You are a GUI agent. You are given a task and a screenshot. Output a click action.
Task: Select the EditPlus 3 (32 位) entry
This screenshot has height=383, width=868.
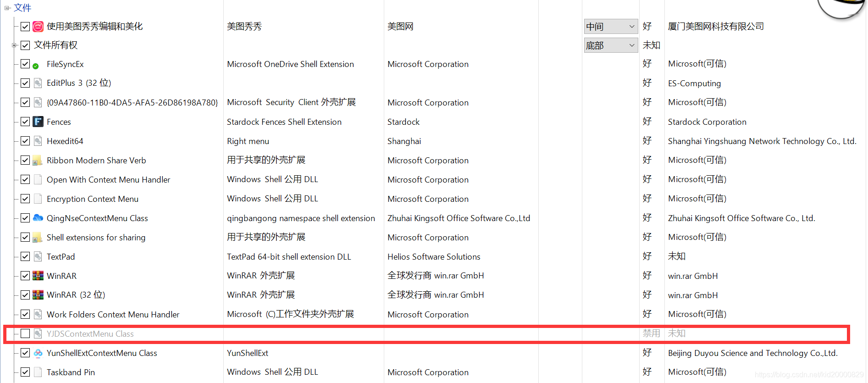79,83
